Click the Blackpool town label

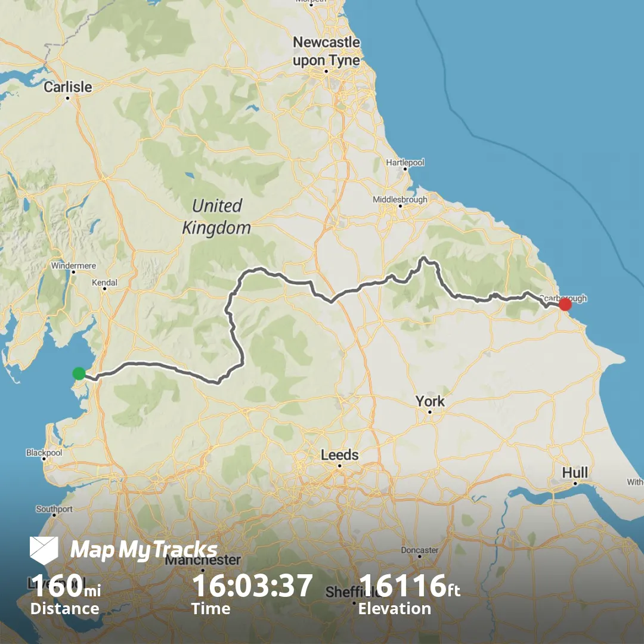click(x=44, y=452)
